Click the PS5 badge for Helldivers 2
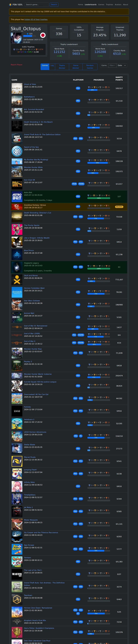 click(78, 424)
